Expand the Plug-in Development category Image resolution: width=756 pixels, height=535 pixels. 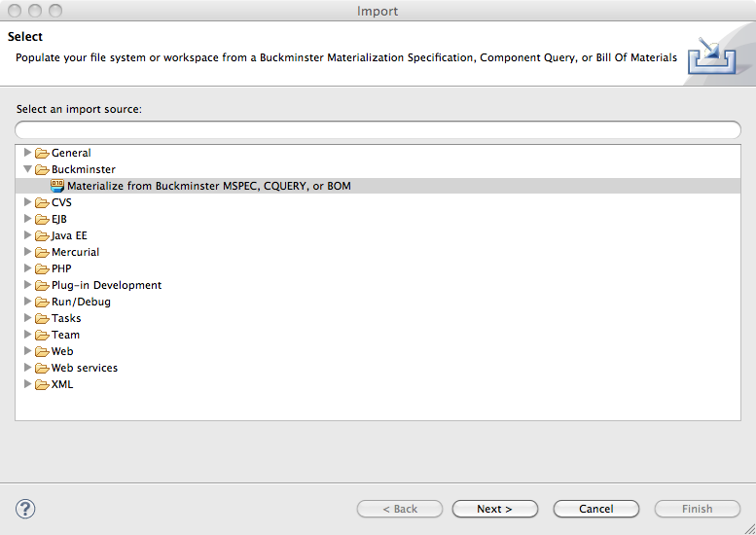[27, 284]
